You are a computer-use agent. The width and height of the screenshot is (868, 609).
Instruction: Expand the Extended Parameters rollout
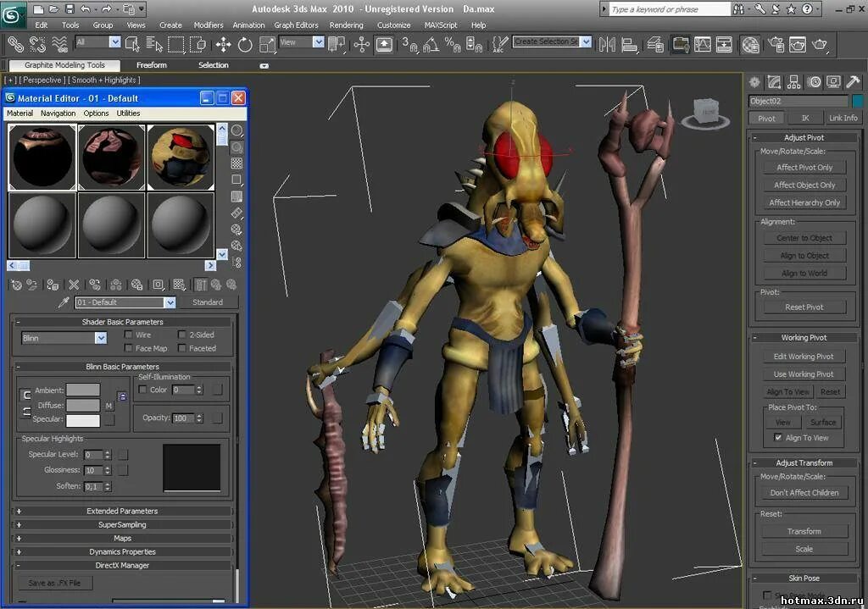pos(122,511)
